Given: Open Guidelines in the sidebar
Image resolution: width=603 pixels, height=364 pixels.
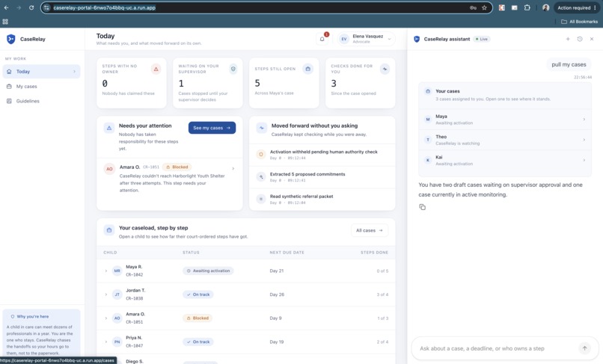Looking at the screenshot, I should coord(42,101).
